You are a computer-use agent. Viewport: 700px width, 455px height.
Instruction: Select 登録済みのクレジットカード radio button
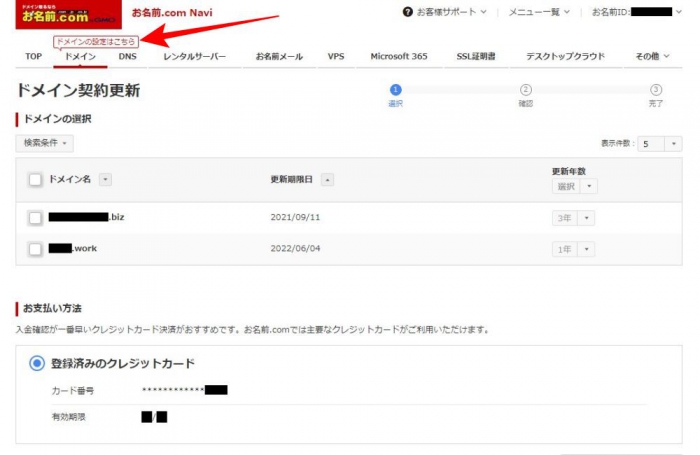[37, 363]
